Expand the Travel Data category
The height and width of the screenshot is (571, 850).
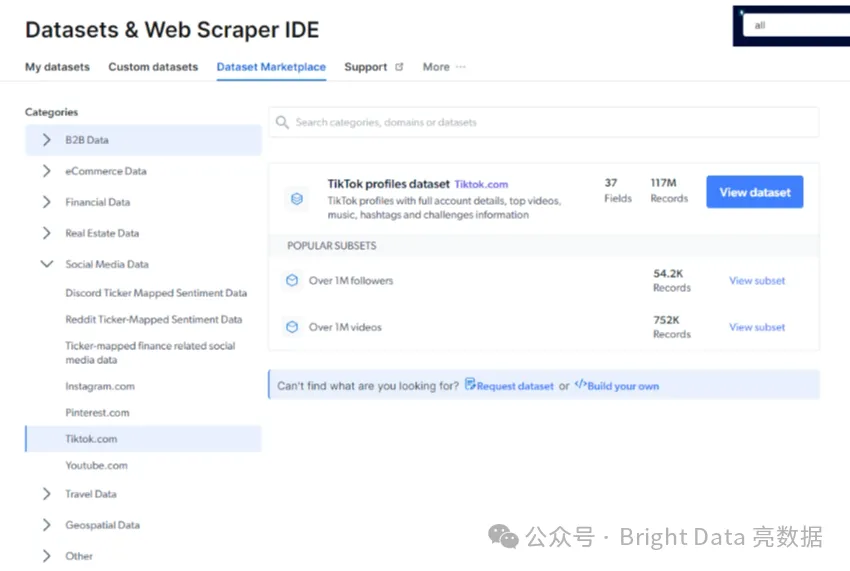click(47, 494)
